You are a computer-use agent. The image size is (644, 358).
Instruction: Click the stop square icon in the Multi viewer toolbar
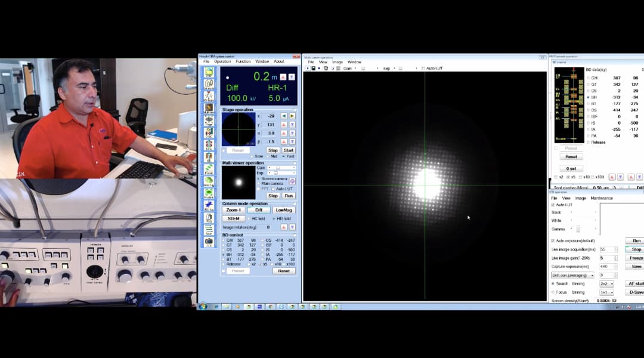[x=319, y=68]
